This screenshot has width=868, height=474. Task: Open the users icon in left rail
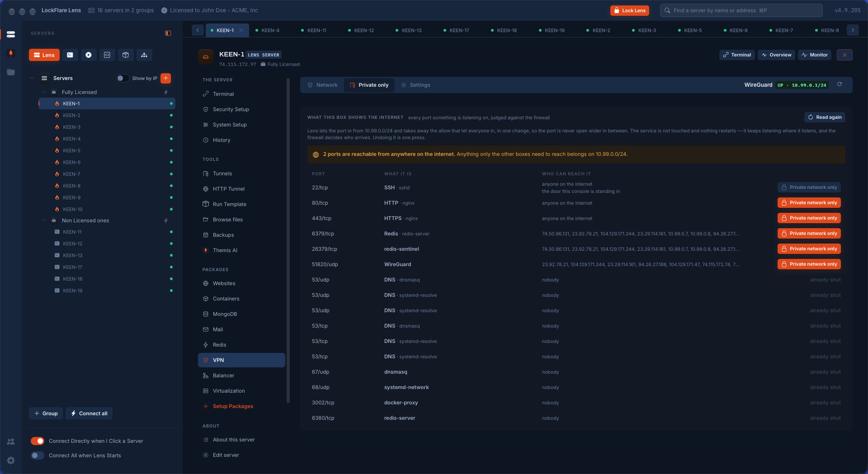(11, 441)
